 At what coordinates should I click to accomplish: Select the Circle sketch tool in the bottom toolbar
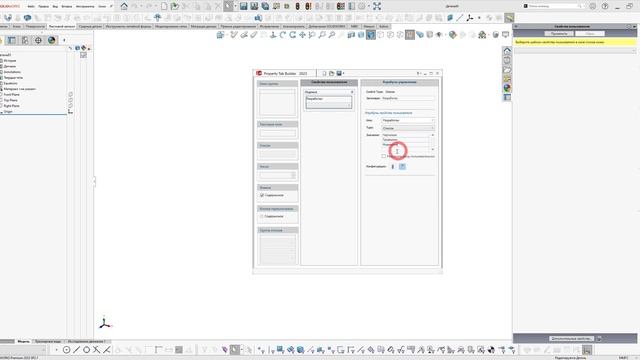[87, 350]
